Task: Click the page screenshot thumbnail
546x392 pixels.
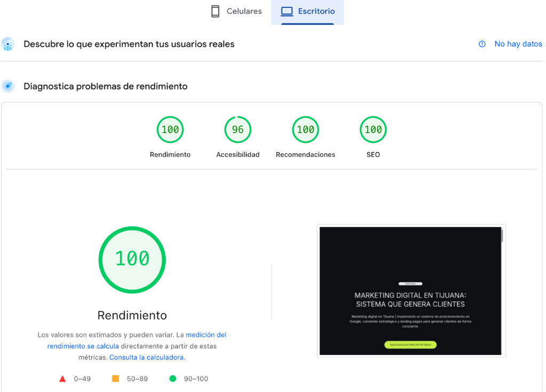Action: 411,291
